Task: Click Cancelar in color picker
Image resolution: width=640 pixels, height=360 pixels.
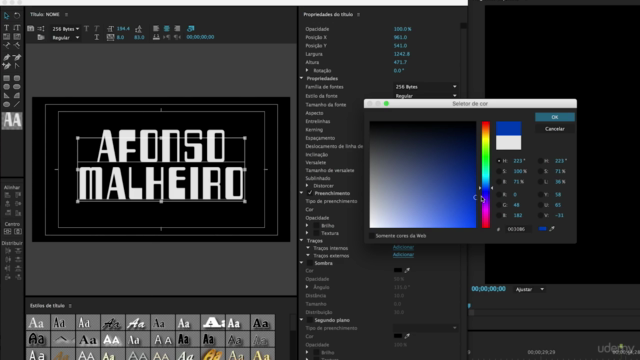Action: [555, 129]
